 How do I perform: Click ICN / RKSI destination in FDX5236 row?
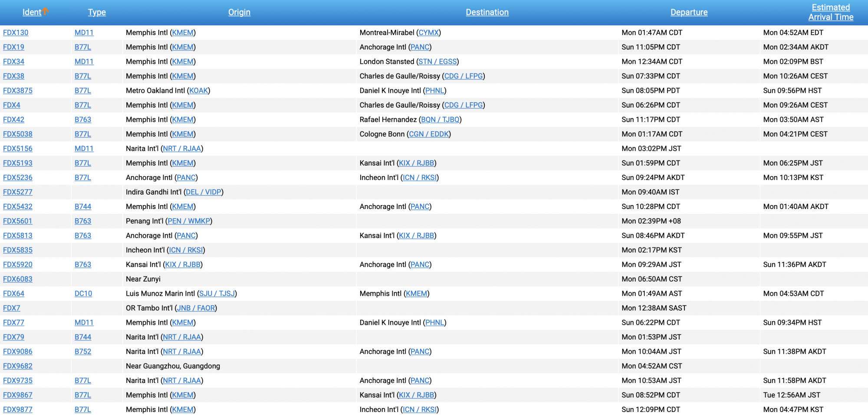coord(420,178)
